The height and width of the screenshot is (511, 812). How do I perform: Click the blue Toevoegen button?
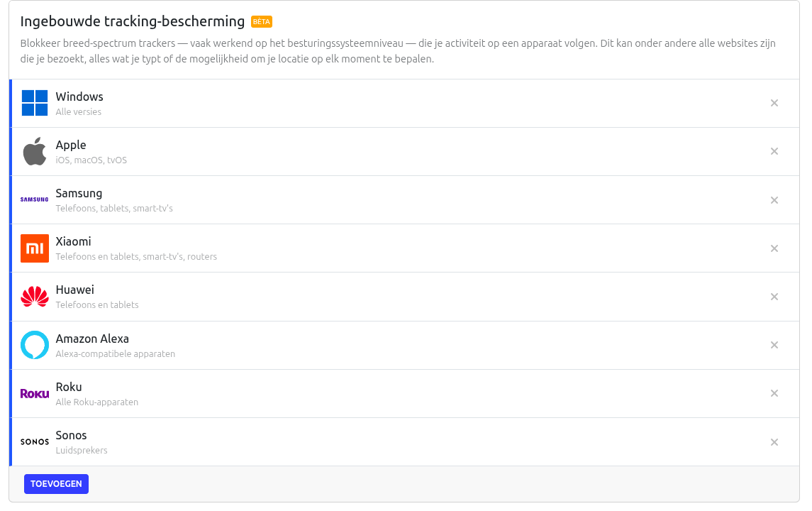[x=57, y=483]
